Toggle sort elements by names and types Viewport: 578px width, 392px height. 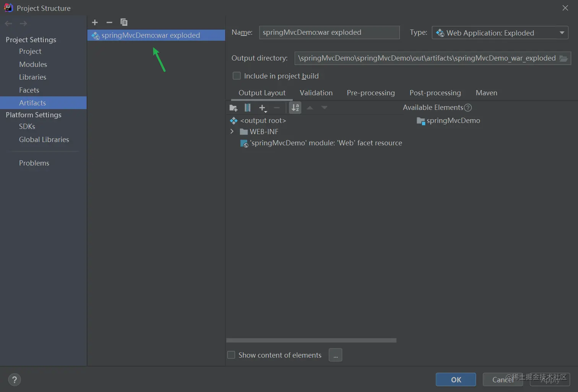[x=295, y=108]
